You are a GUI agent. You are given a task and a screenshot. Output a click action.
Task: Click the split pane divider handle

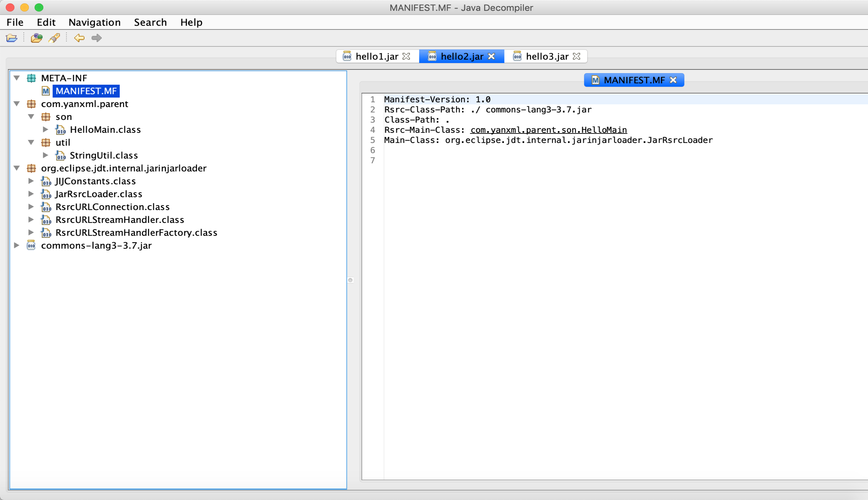350,280
